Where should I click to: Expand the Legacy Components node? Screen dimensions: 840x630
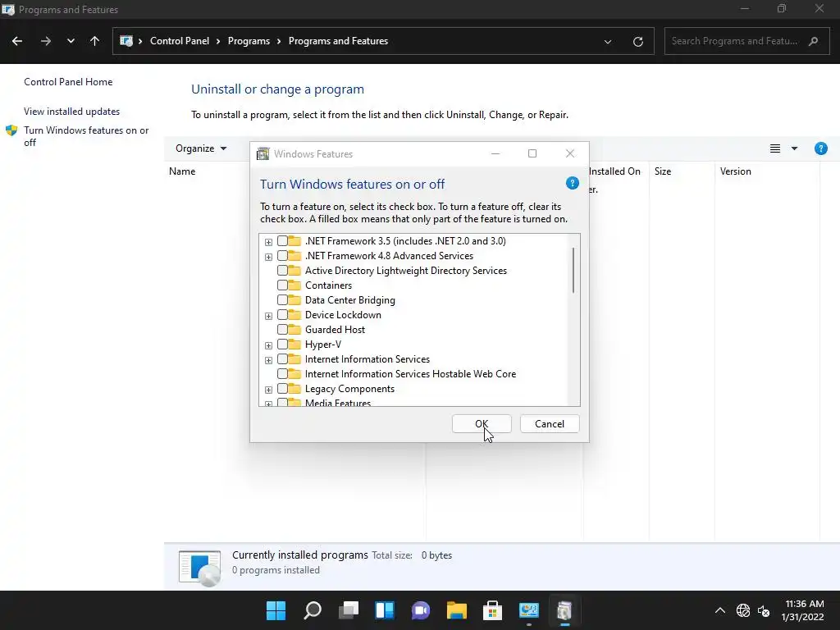pos(268,390)
